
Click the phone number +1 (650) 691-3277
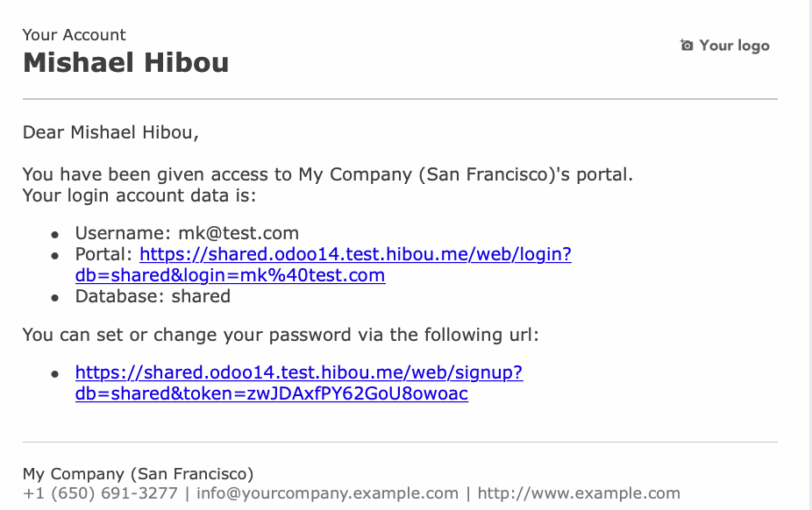pos(100,493)
